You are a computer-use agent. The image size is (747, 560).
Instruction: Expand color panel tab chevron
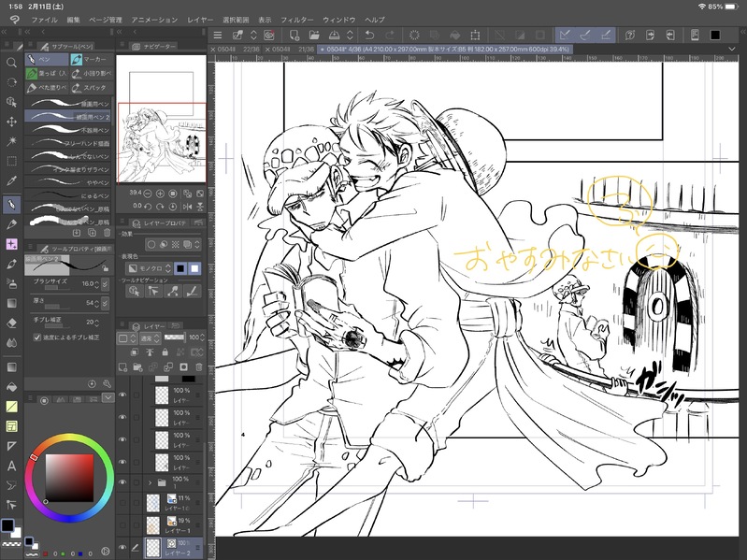[x=108, y=397]
